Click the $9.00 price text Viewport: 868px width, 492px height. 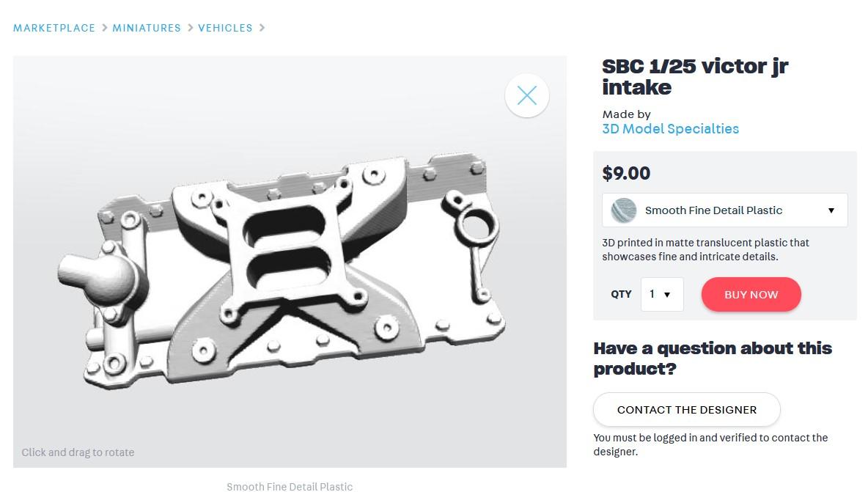[x=626, y=173]
